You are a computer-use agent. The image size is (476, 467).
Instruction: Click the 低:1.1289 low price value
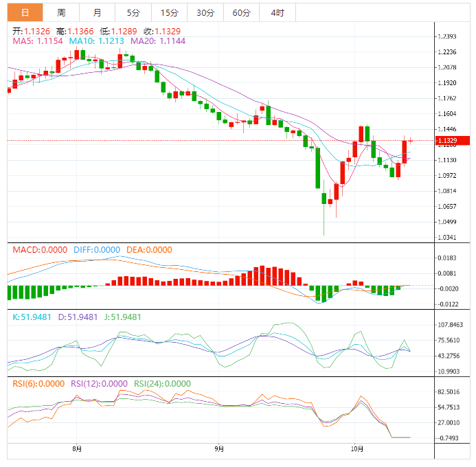pos(118,32)
